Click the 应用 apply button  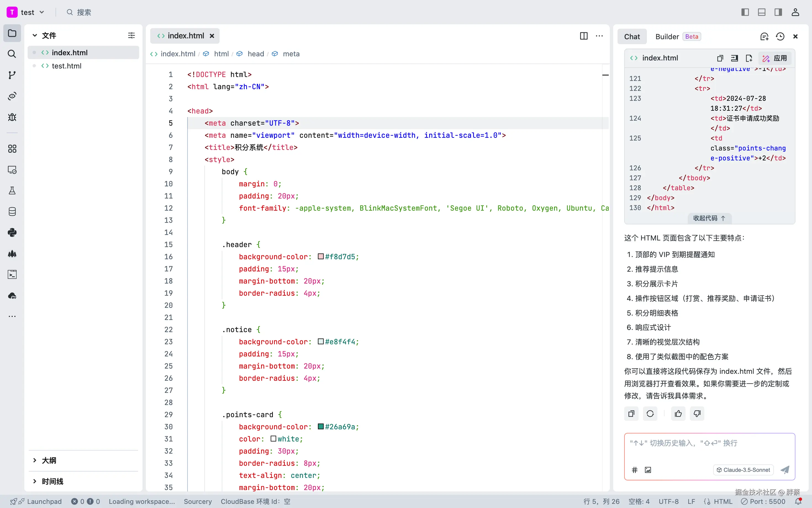(775, 58)
